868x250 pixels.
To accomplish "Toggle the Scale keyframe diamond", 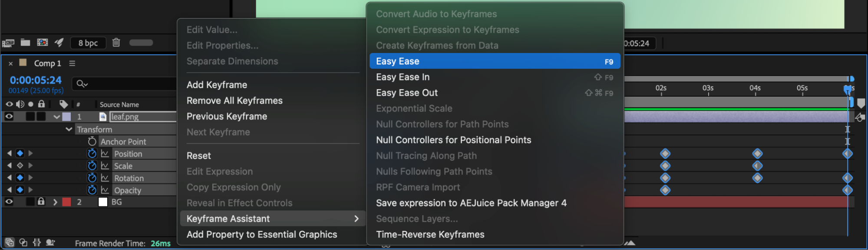I will coord(20,166).
